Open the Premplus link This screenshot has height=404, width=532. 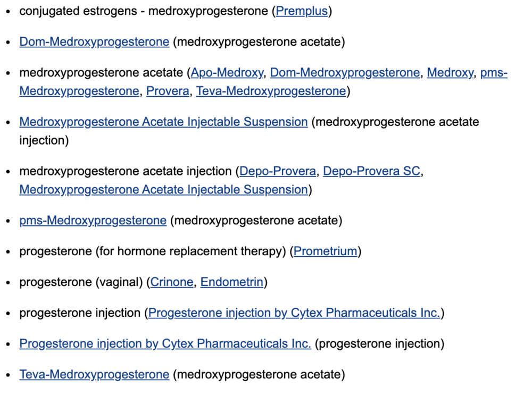coord(302,11)
